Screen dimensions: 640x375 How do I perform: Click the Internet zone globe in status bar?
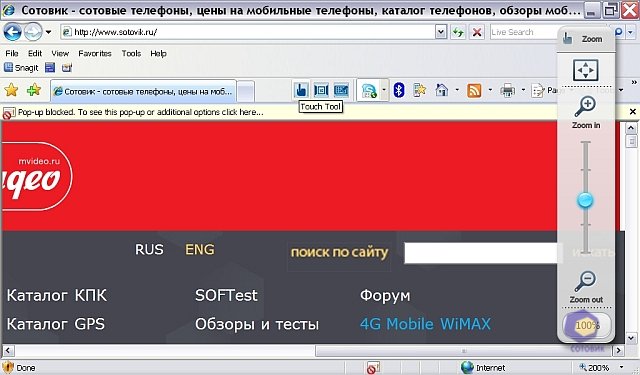click(x=467, y=367)
